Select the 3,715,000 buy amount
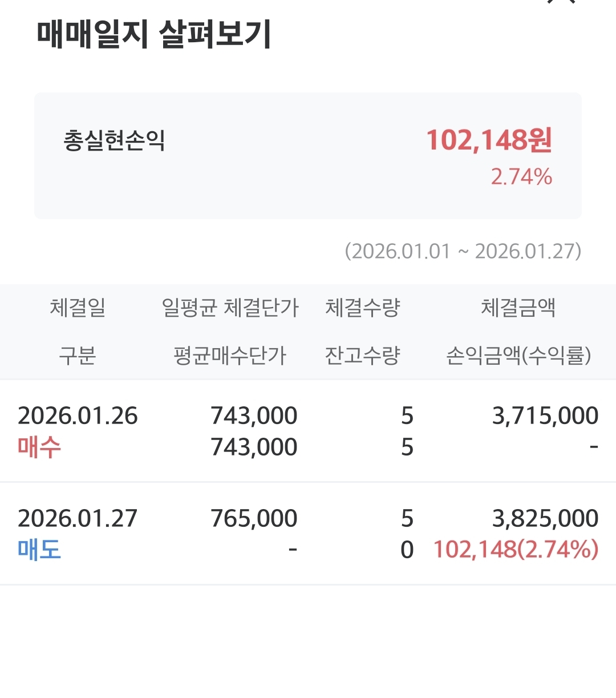Viewport: 616px width, 698px height. (x=545, y=416)
